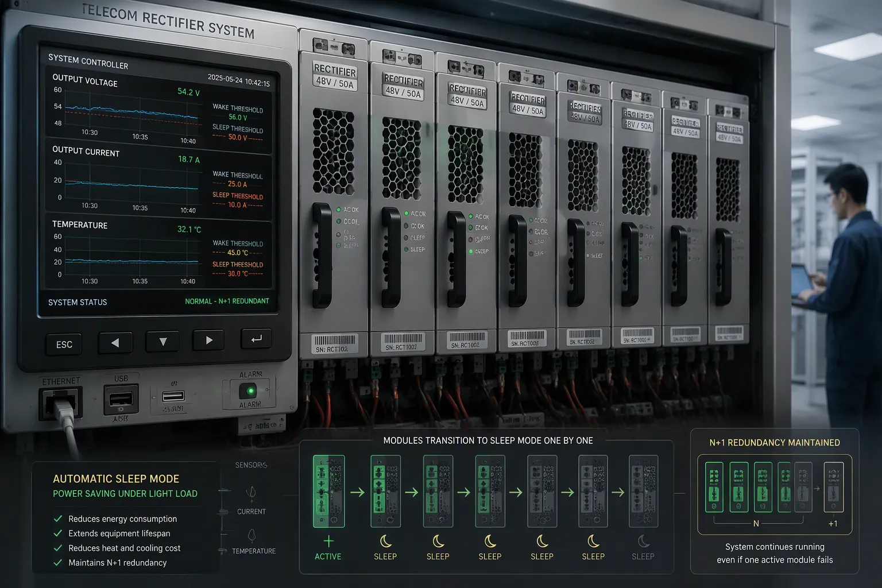The height and width of the screenshot is (588, 882).
Task: Click the TEMPERATURE heading on the display
Action: pyautogui.click(x=80, y=225)
